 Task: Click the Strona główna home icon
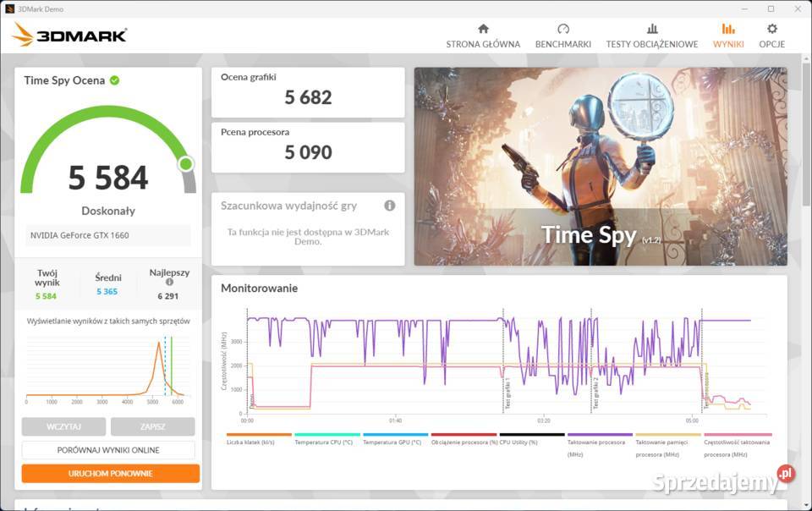pos(483,29)
